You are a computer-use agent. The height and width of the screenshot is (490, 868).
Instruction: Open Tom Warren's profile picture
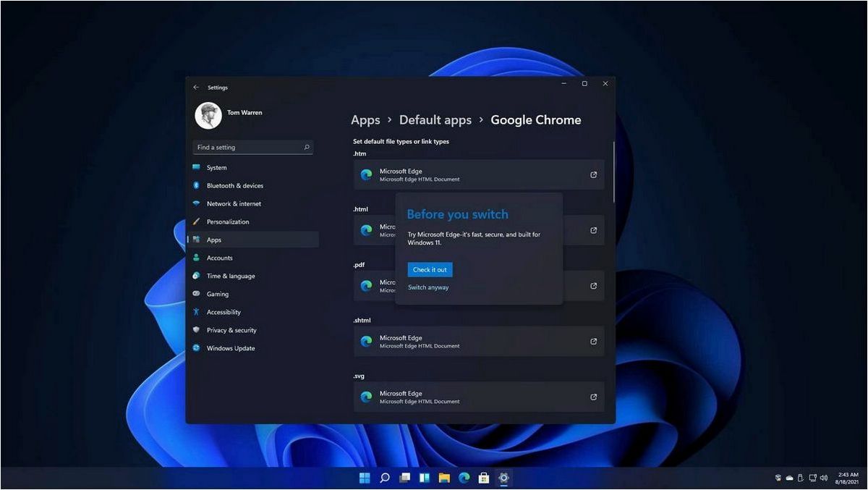click(x=208, y=116)
